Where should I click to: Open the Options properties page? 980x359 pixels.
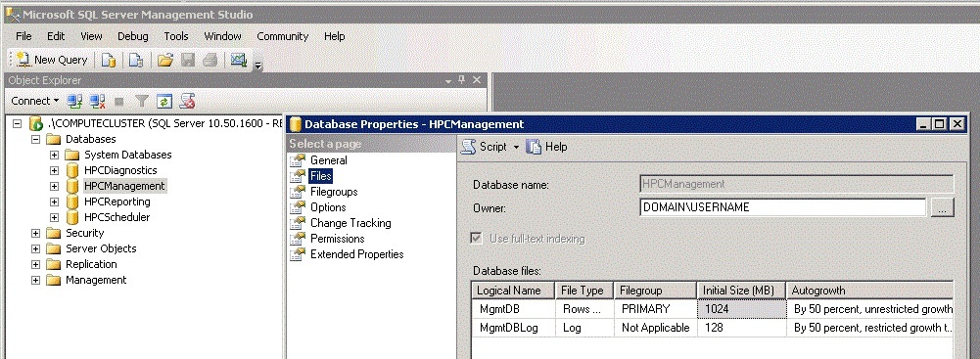click(x=328, y=207)
